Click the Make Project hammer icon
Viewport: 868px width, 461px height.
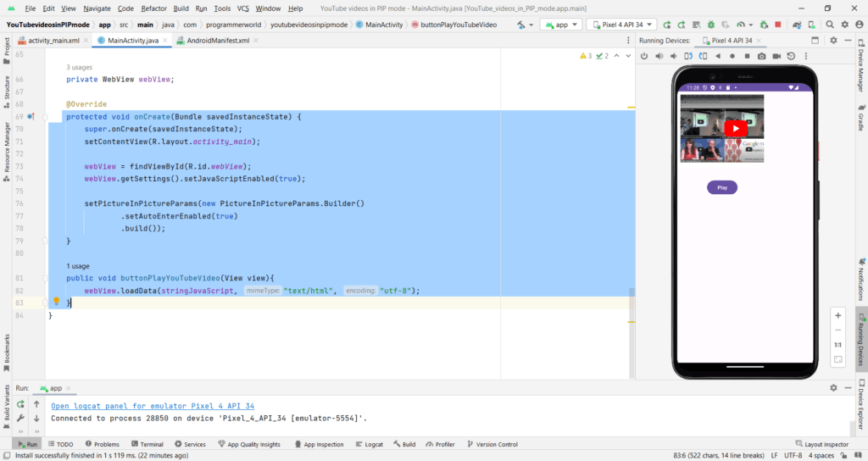pyautogui.click(x=521, y=25)
